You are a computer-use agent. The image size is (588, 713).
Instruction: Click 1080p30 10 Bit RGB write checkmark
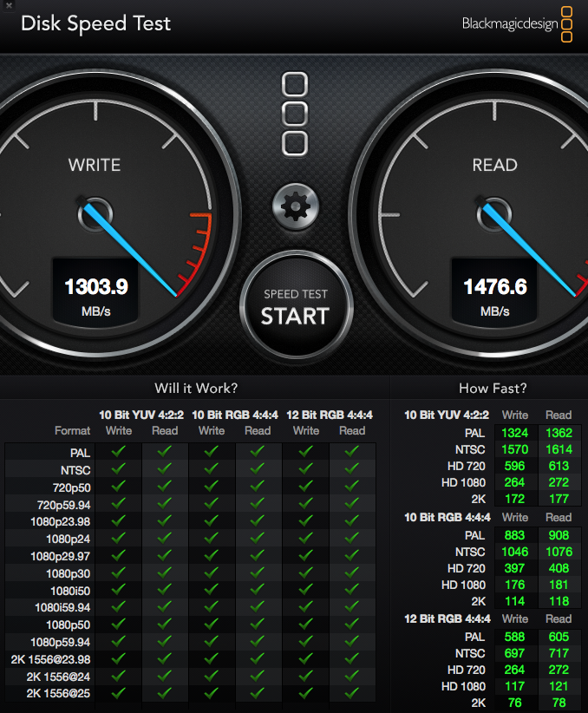pos(212,572)
